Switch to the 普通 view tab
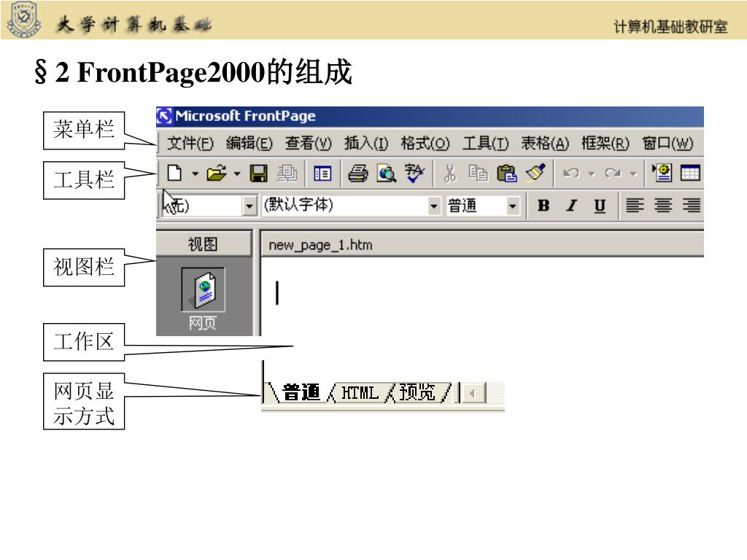The image size is (747, 560). 301,393
